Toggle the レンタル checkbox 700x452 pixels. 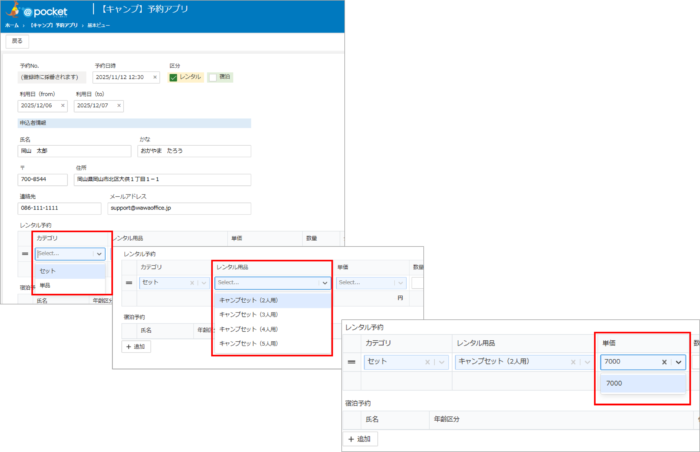click(x=174, y=77)
